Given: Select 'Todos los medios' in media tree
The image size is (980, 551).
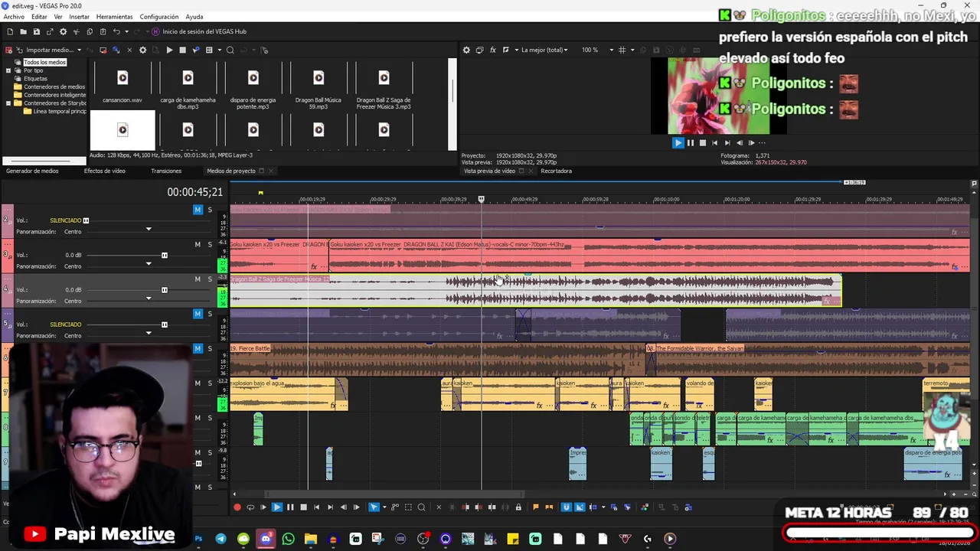Looking at the screenshot, I should point(44,62).
